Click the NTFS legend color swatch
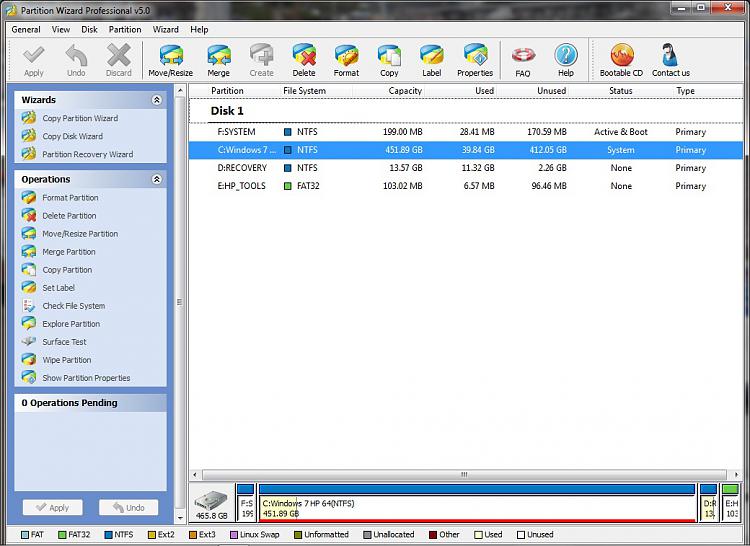750x546 pixels. pyautogui.click(x=108, y=535)
